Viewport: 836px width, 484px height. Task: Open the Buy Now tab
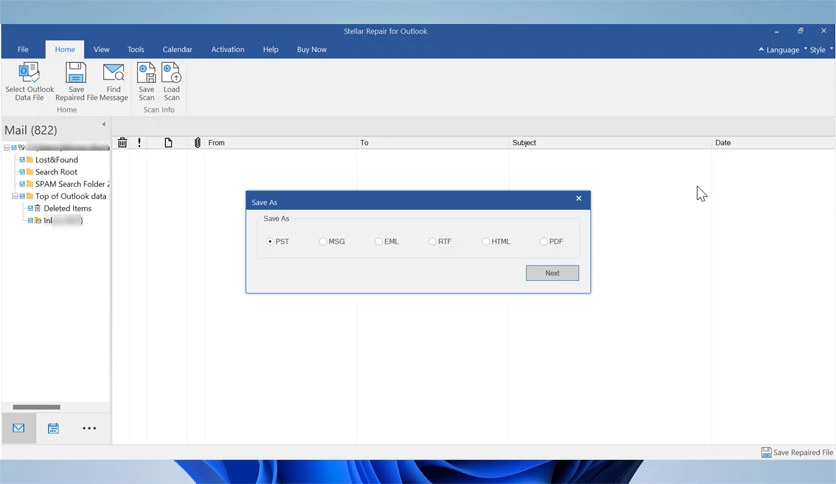(x=311, y=49)
